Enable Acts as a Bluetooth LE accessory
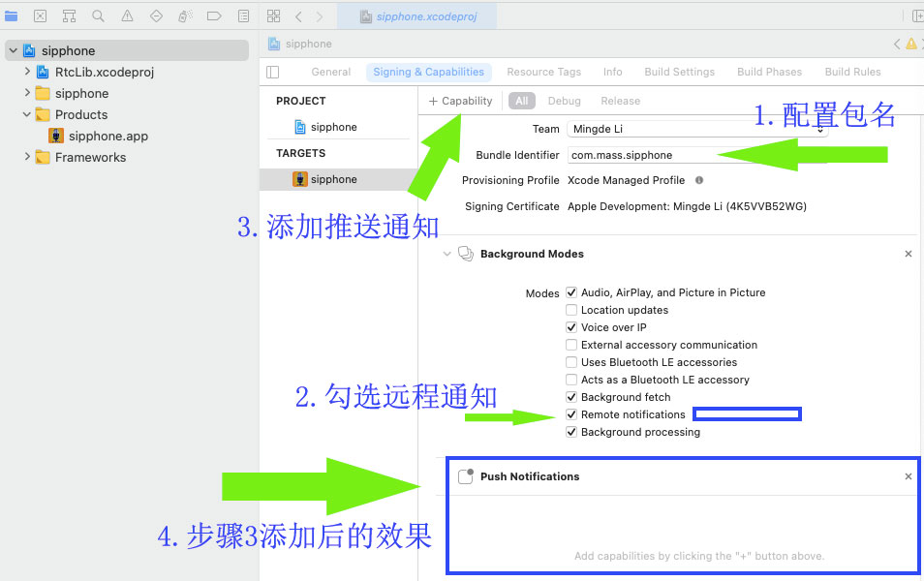This screenshot has width=924, height=581. 571,380
